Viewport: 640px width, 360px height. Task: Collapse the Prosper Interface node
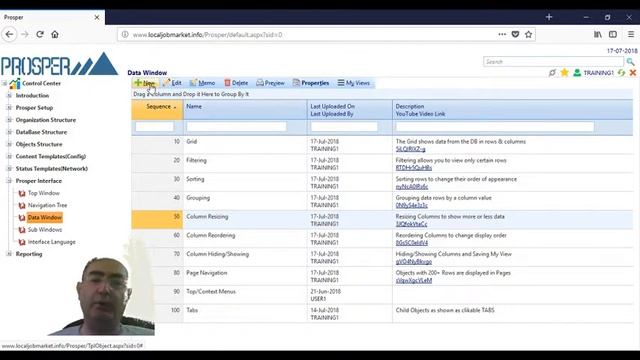coord(9,181)
